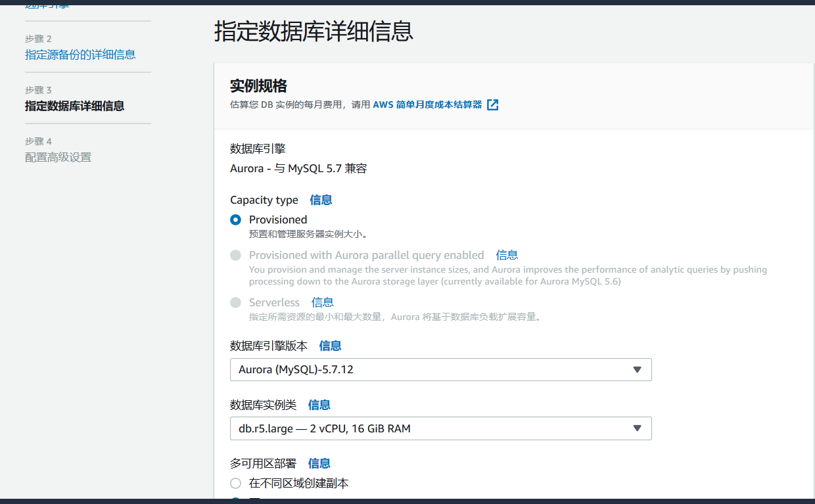Image resolution: width=815 pixels, height=504 pixels.
Task: Open the 数据库实例类 dropdown showing db.r5.large
Action: point(440,428)
